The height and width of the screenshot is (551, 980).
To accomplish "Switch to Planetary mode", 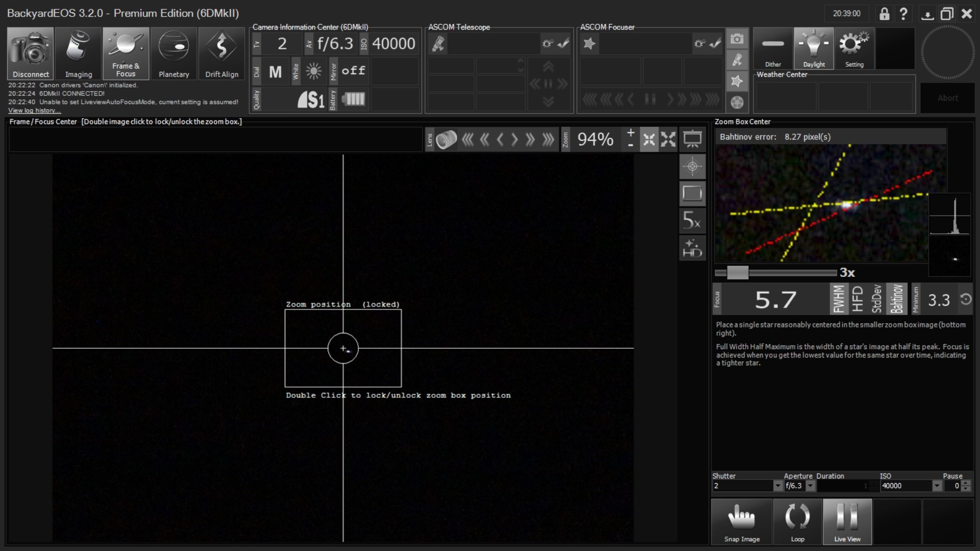I will (x=173, y=53).
